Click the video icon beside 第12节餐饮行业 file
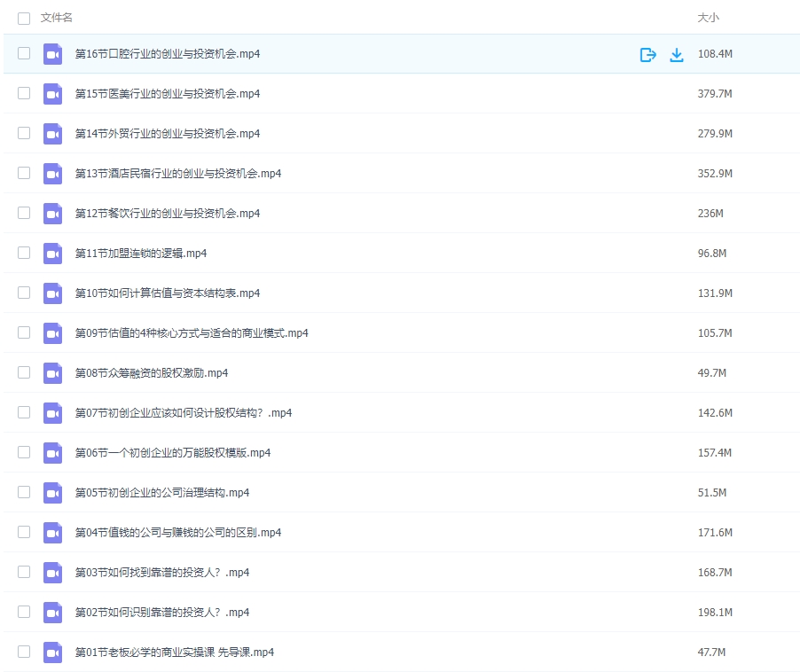 coord(52,213)
